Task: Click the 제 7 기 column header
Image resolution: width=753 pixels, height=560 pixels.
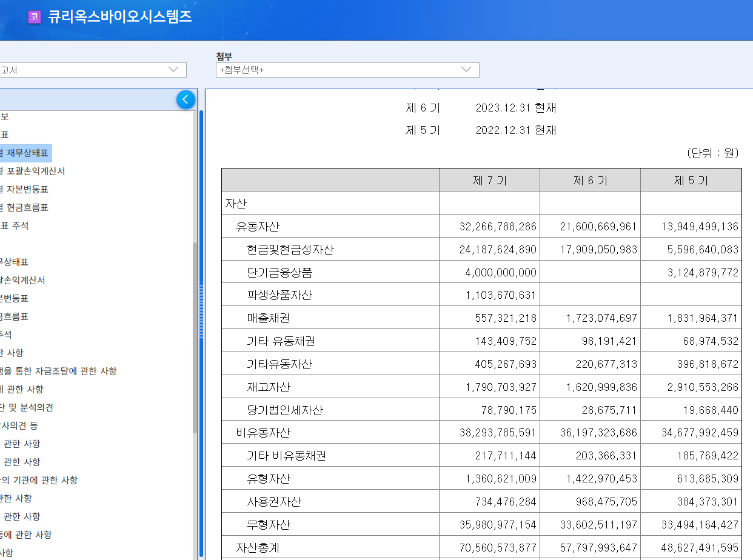Action: pos(489,180)
